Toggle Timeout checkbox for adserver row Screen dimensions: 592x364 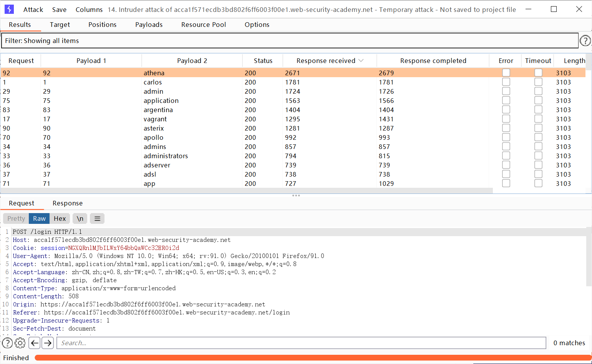(538, 165)
